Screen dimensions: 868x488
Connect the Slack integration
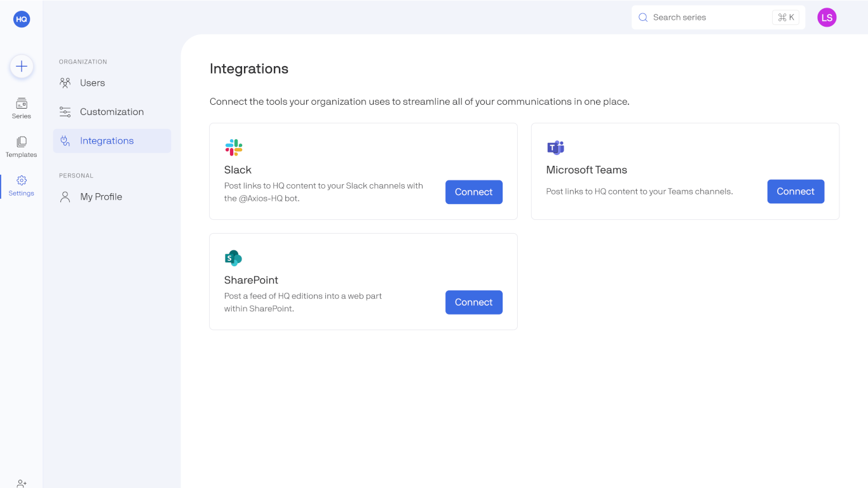[x=473, y=192]
